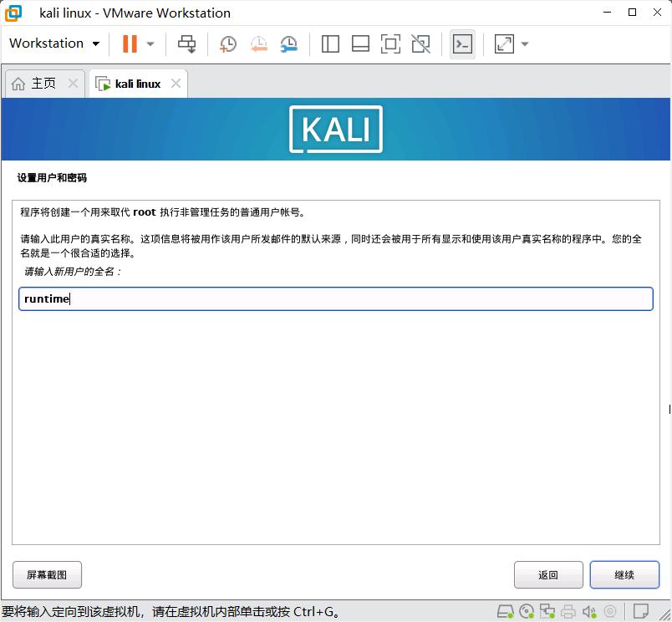
Task: Click the printer status icon
Action: coord(568,611)
